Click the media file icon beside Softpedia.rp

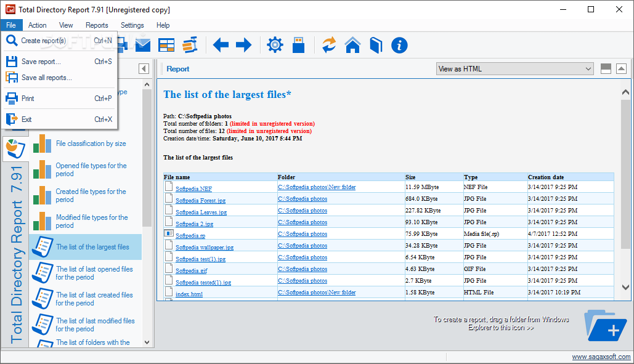[x=169, y=233]
